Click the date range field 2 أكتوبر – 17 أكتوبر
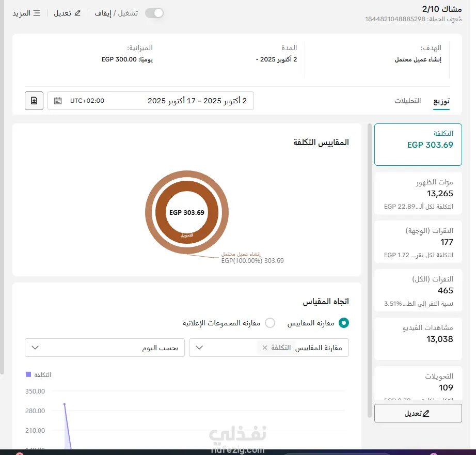476x455 pixels. click(151, 101)
